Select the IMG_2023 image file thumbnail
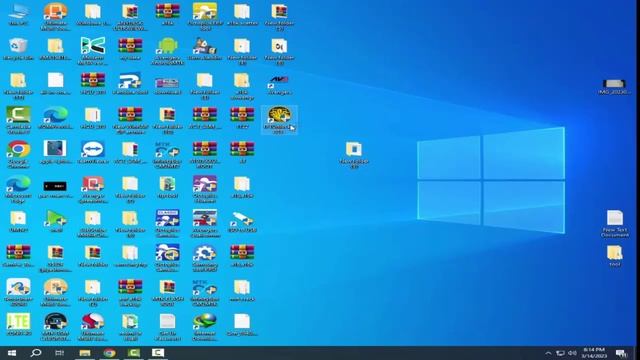This screenshot has height=360, width=640. [x=614, y=87]
